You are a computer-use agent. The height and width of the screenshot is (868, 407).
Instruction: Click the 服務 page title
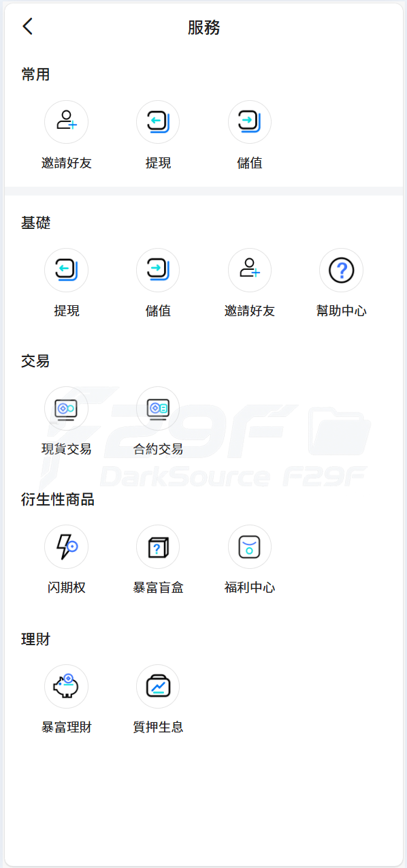coord(203,27)
